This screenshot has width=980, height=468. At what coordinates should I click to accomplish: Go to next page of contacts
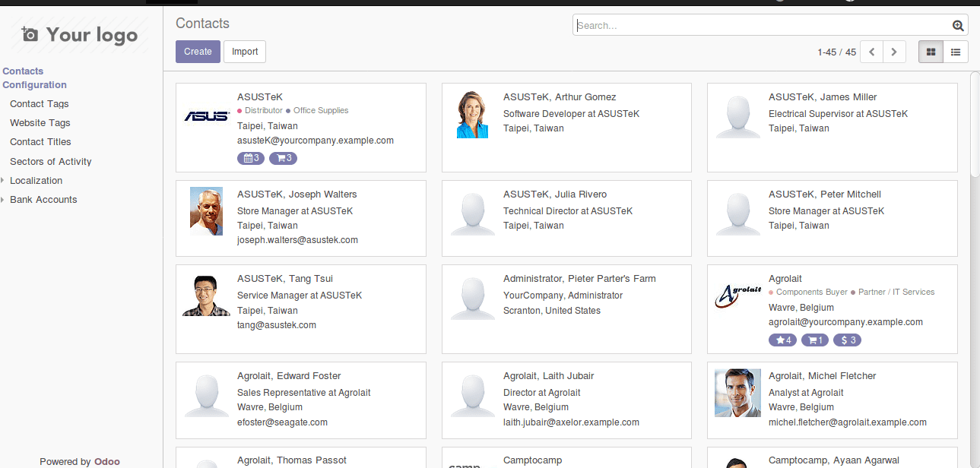point(894,52)
